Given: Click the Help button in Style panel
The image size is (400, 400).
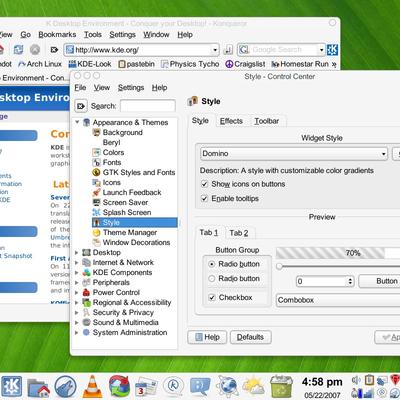Looking at the screenshot, I should (x=207, y=337).
